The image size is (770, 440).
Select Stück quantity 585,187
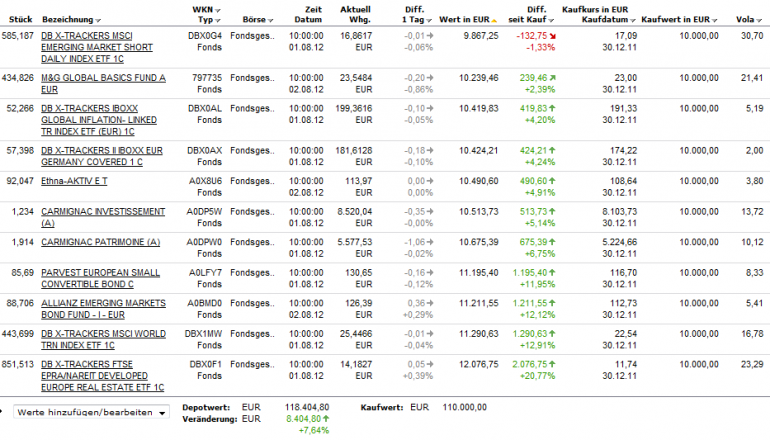point(18,35)
